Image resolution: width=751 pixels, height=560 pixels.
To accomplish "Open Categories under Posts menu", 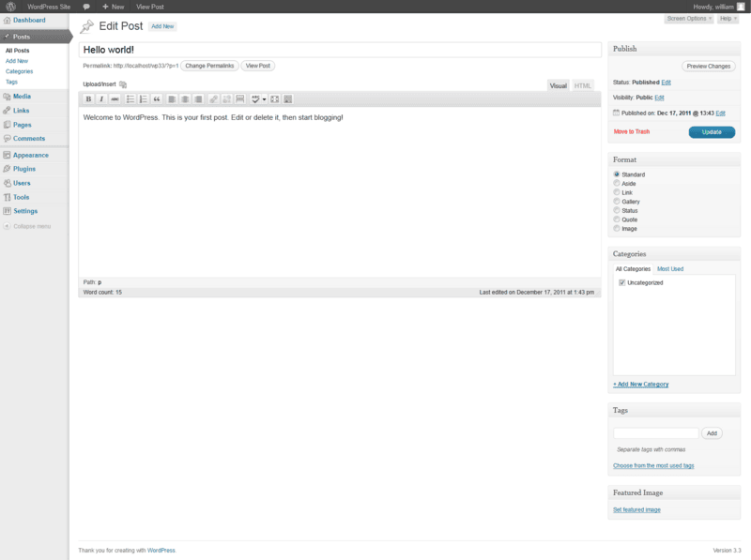I will coord(19,71).
